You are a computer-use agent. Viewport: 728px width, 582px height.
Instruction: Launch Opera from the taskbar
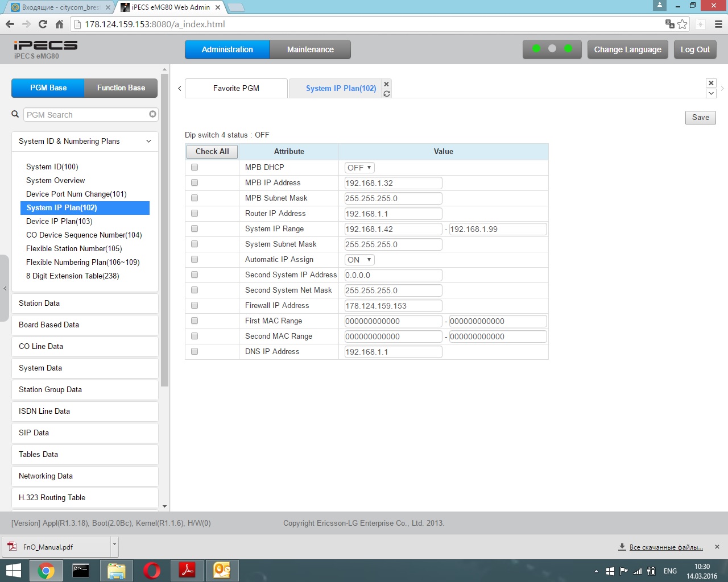(152, 570)
